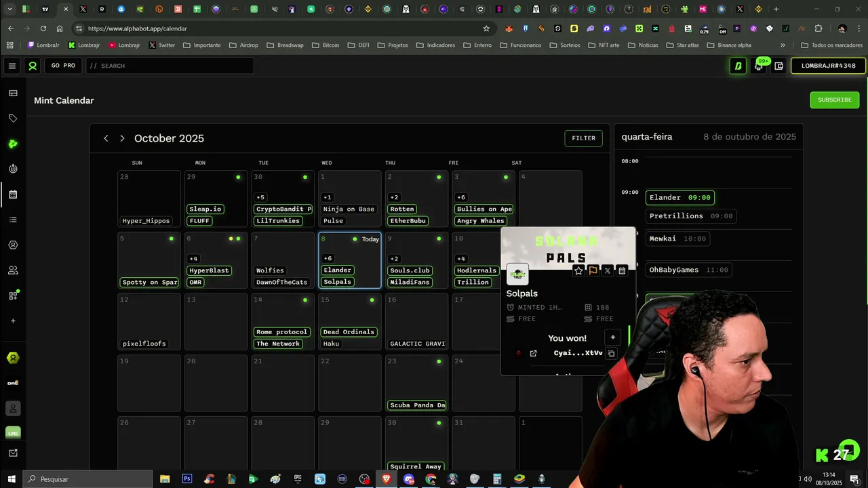Select Solpals event on October 8
868x488 pixels.
point(337,282)
